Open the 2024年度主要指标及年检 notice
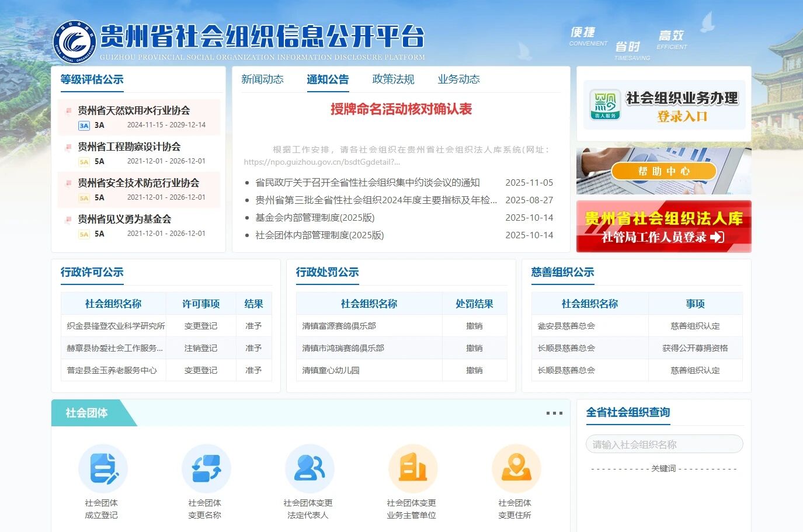 (x=376, y=200)
